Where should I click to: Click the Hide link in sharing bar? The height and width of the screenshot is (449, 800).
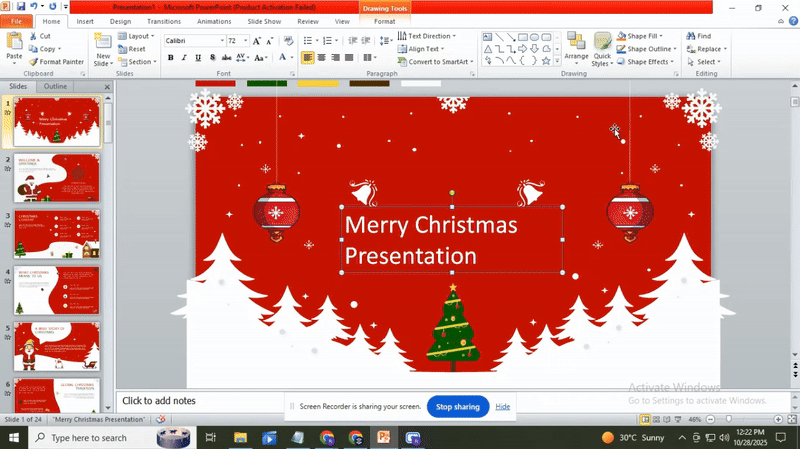[503, 407]
